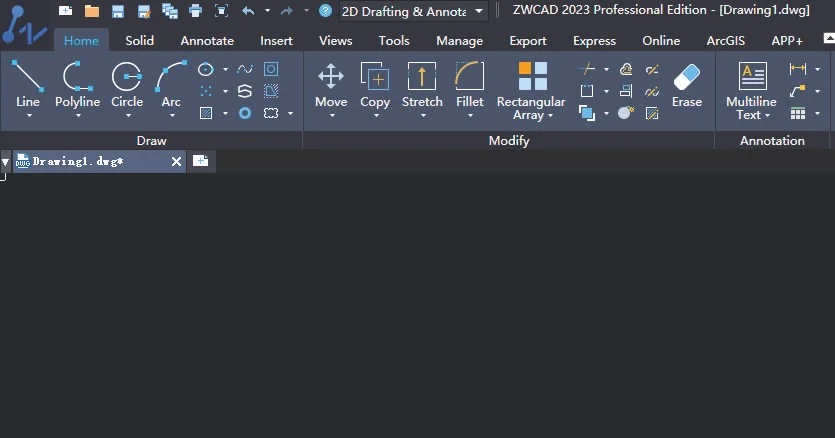Open a file using the folder icon
835x438 pixels.
pyautogui.click(x=92, y=11)
